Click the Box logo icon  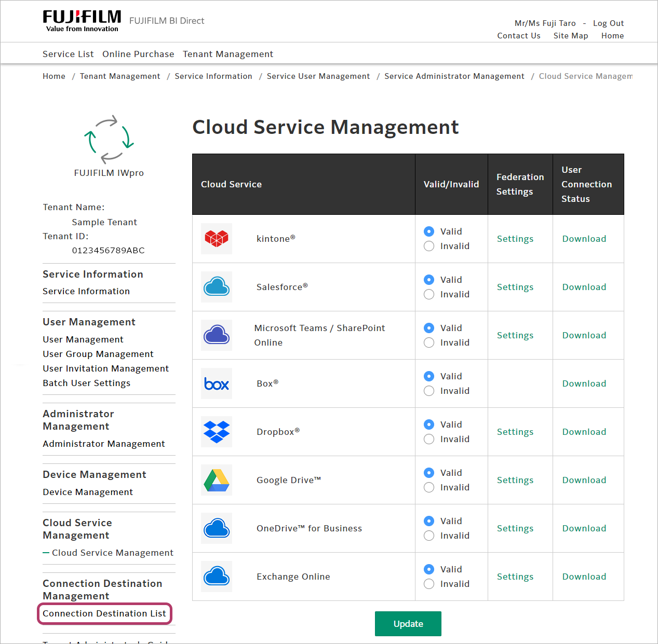pyautogui.click(x=217, y=383)
